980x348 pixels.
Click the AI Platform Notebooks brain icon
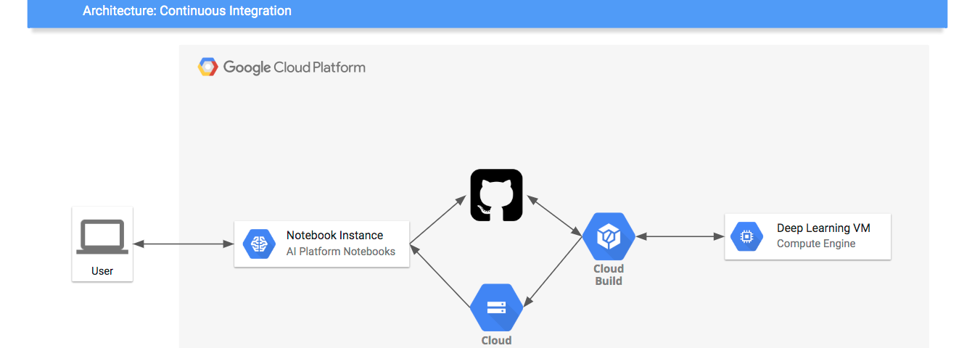[x=259, y=244]
